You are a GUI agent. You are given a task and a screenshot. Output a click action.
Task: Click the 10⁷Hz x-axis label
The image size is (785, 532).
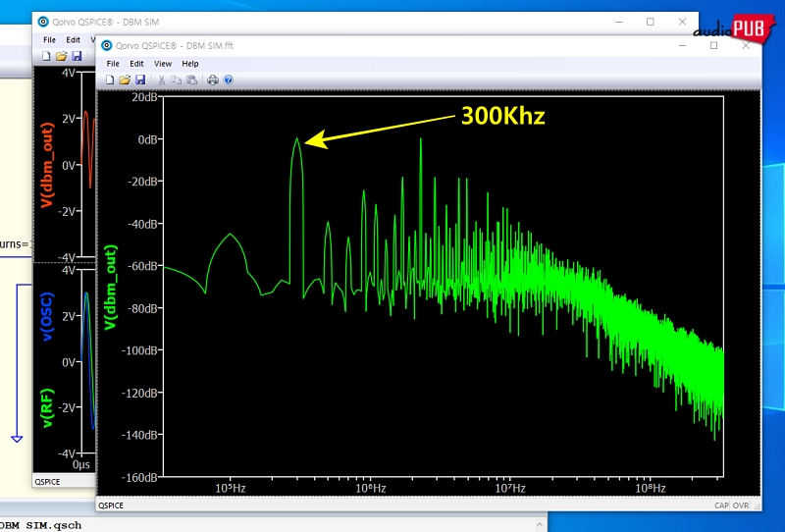tap(510, 488)
